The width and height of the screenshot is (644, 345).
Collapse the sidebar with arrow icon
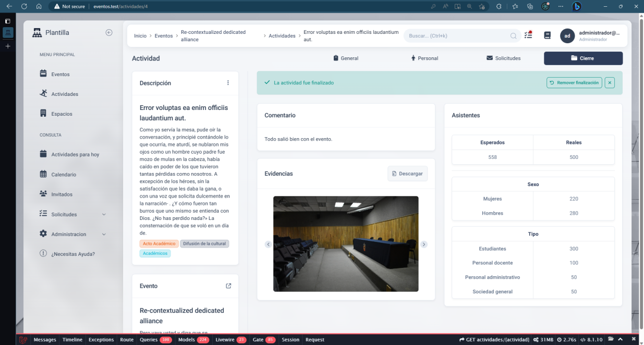109,32
